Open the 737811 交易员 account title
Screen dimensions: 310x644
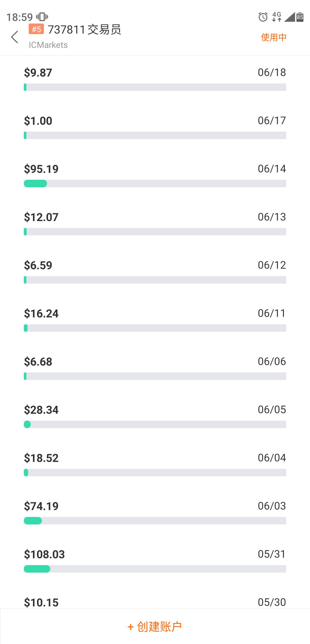point(84,30)
